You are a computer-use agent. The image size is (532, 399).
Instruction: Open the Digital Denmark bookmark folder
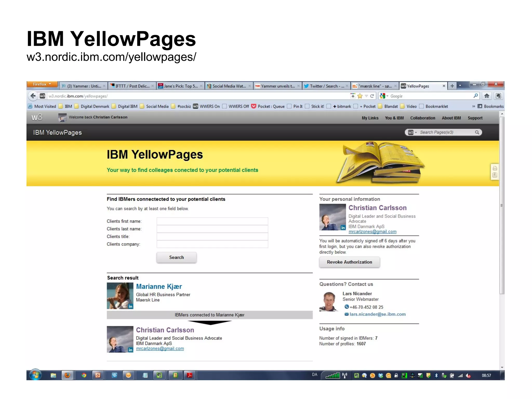point(92,106)
